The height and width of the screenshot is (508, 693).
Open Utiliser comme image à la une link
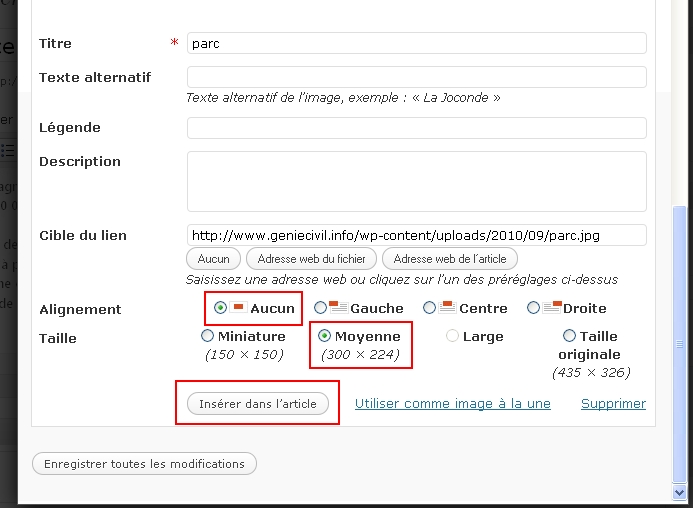453,404
